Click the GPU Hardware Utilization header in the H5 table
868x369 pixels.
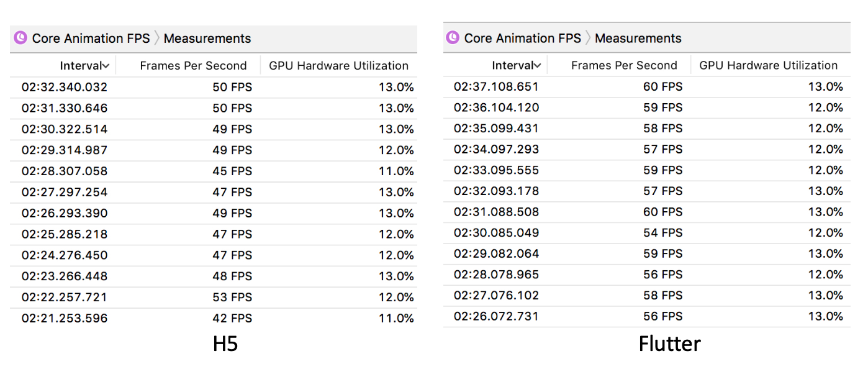click(x=338, y=66)
